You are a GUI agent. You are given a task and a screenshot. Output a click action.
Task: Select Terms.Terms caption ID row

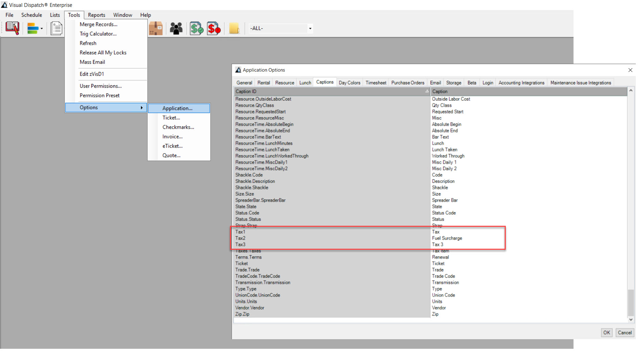332,257
